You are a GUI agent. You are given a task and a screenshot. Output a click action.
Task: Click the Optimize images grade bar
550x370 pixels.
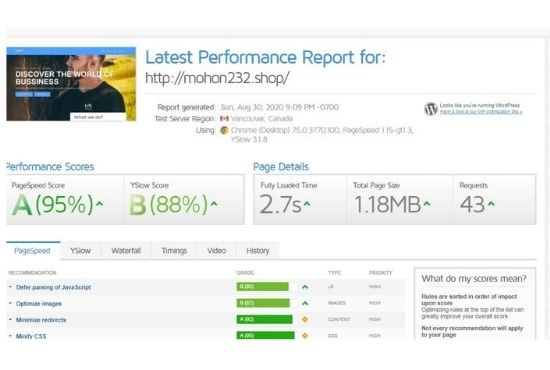pos(267,303)
